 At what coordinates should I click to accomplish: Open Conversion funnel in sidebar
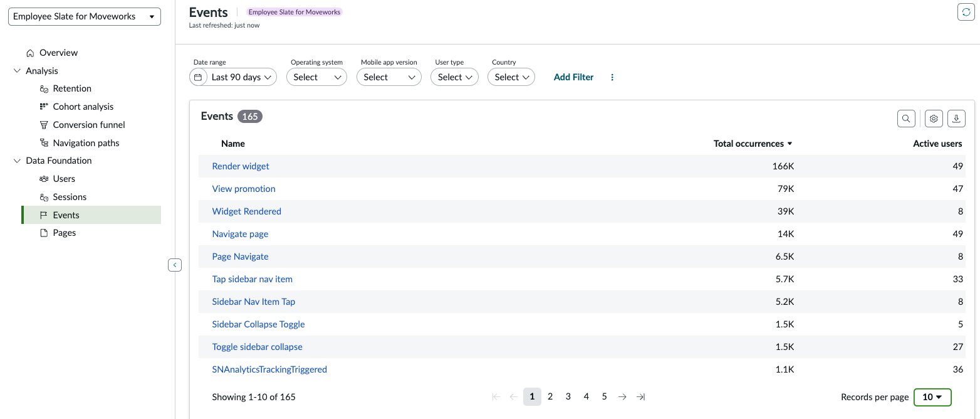[x=89, y=125]
